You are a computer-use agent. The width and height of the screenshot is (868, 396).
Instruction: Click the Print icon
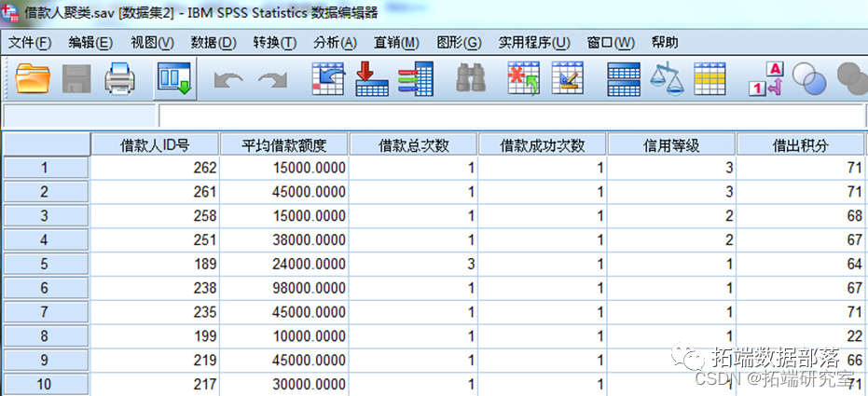point(120,78)
